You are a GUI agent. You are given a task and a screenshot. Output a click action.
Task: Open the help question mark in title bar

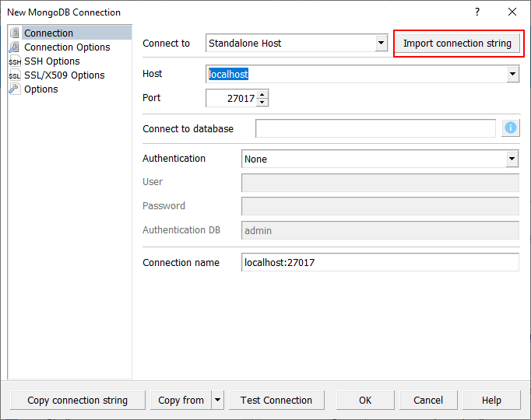click(x=477, y=12)
